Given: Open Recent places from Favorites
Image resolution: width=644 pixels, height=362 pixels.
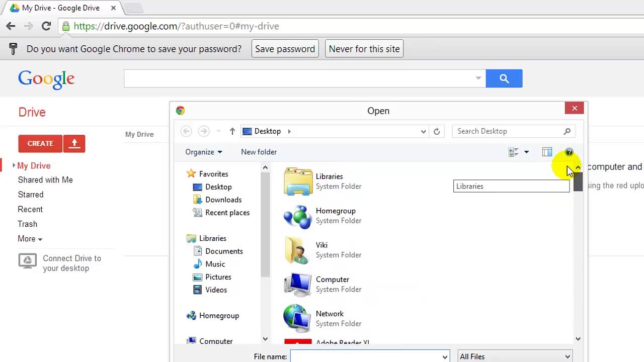Looking at the screenshot, I should click(x=221, y=213).
